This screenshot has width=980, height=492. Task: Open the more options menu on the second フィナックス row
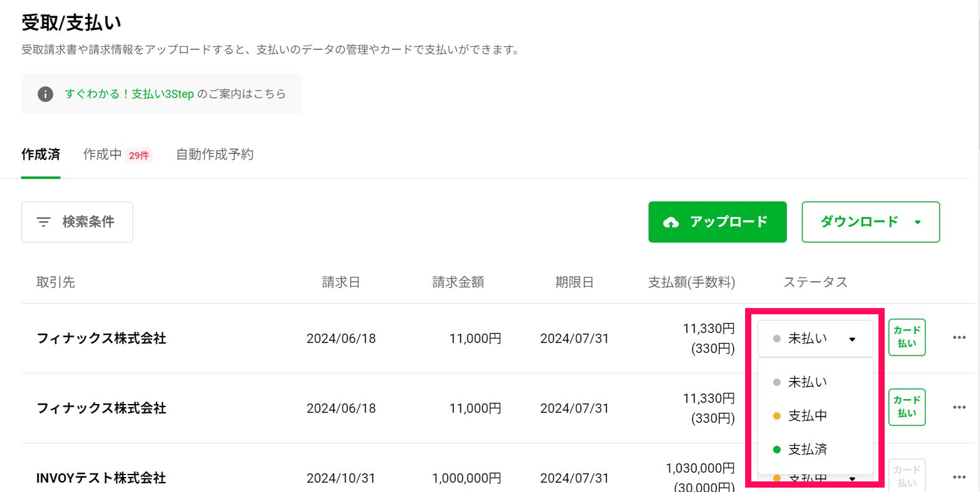[959, 408]
